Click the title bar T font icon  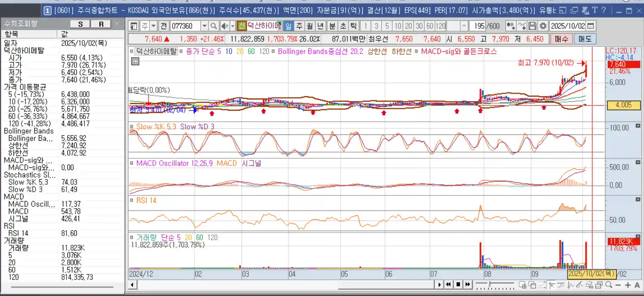point(594,10)
